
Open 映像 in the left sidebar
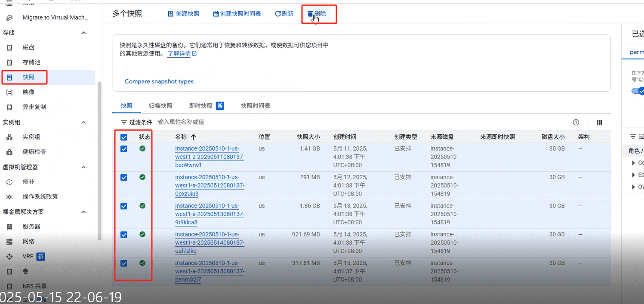[x=28, y=92]
